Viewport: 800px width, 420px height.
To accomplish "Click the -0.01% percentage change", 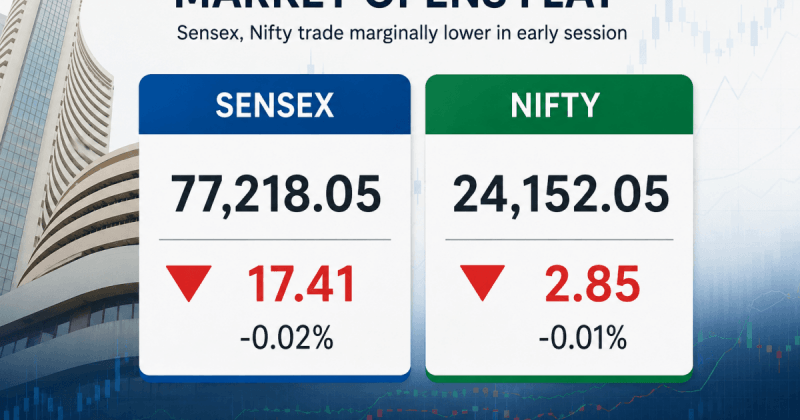I will 583,338.
